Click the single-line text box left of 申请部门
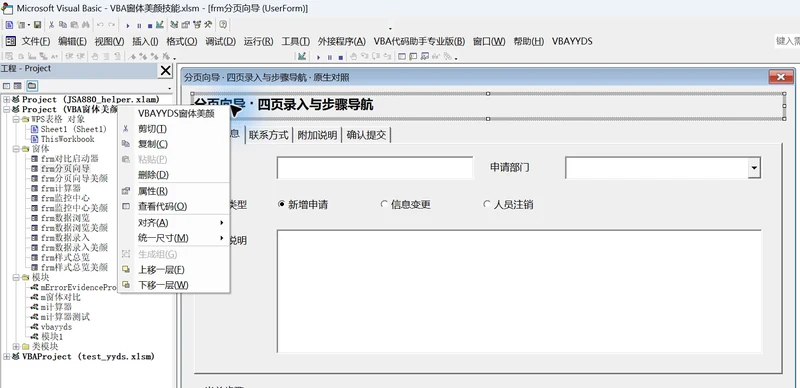The width and height of the screenshot is (800, 388). (375, 168)
